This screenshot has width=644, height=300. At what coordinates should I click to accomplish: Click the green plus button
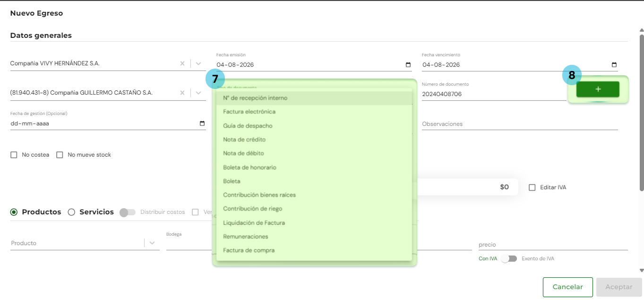pos(598,89)
